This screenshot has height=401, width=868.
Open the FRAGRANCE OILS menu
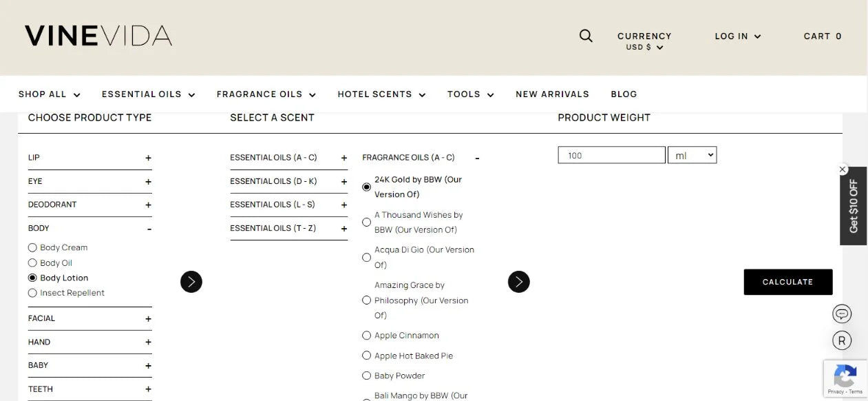pos(266,94)
